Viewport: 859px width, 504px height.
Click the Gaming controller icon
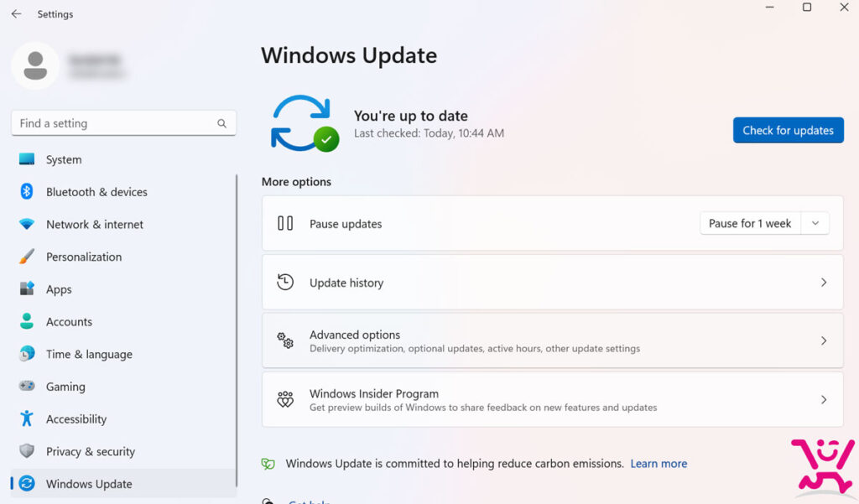[27, 386]
